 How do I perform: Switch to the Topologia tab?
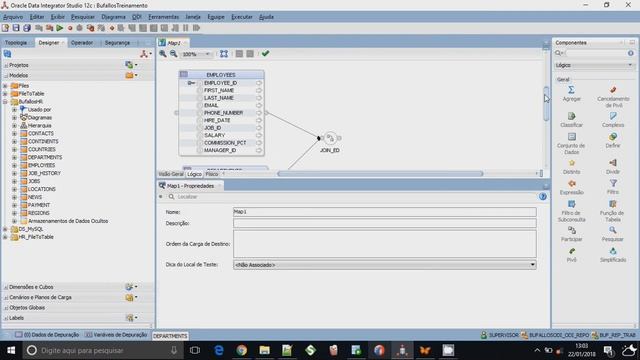16,42
